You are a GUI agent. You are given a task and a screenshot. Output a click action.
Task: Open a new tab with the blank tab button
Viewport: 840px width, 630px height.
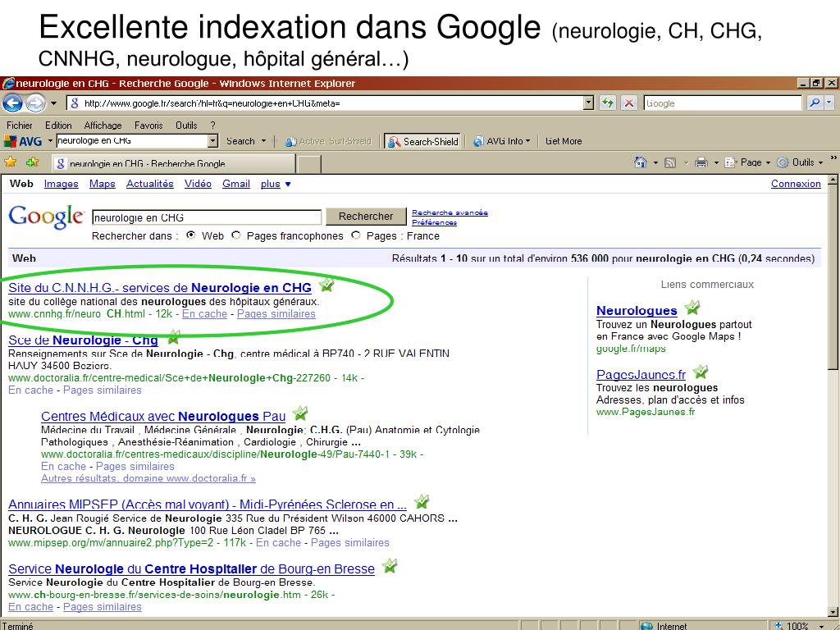(x=308, y=164)
